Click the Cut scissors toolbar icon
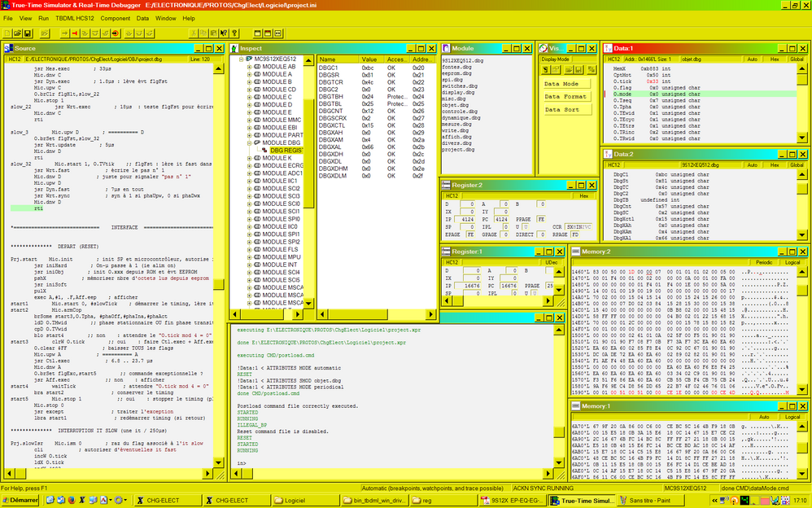 [x=193, y=33]
